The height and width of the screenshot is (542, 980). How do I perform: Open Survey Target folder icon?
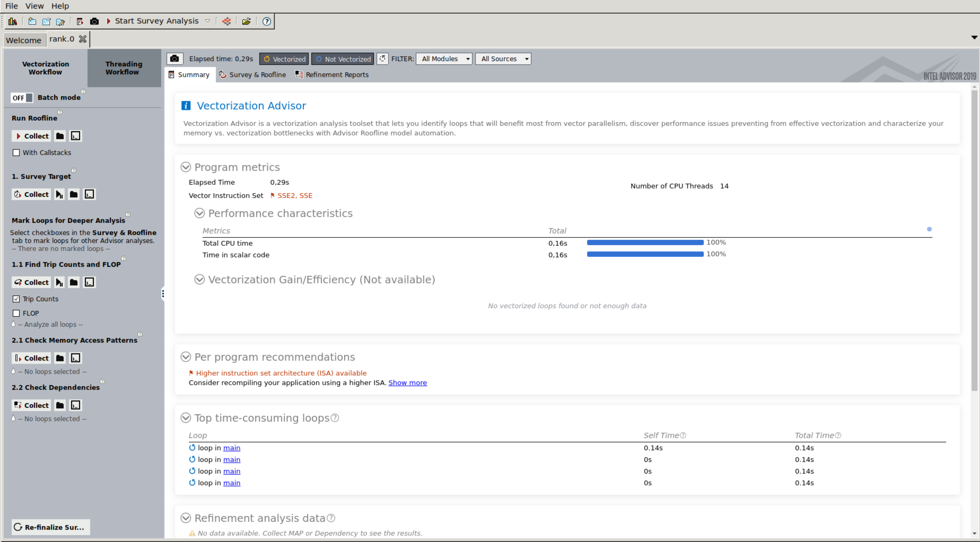point(74,194)
